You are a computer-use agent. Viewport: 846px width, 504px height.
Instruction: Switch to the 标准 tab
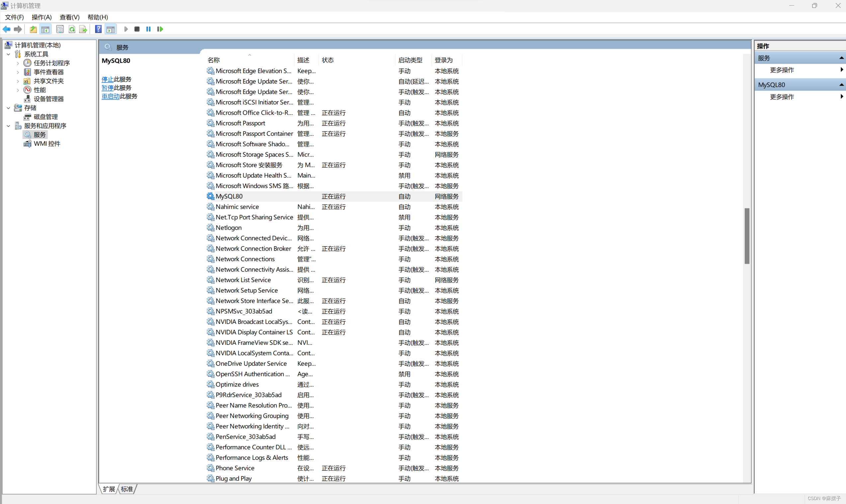click(x=127, y=489)
